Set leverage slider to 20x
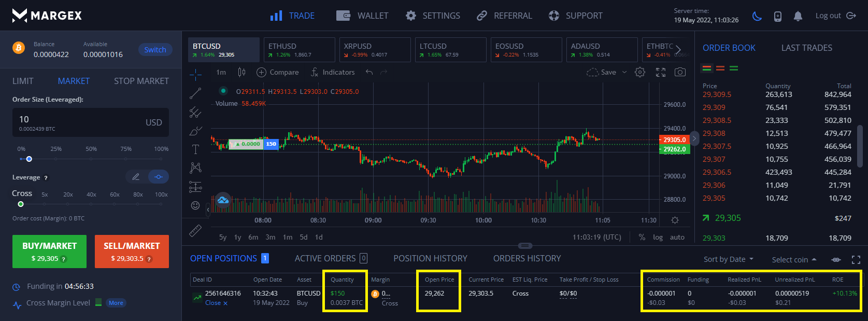 [68, 204]
